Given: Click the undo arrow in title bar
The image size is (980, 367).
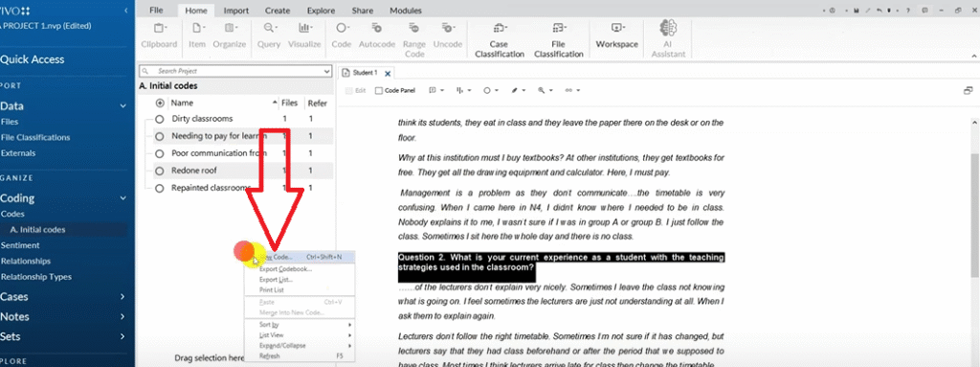Looking at the screenshot, I should [880, 10].
